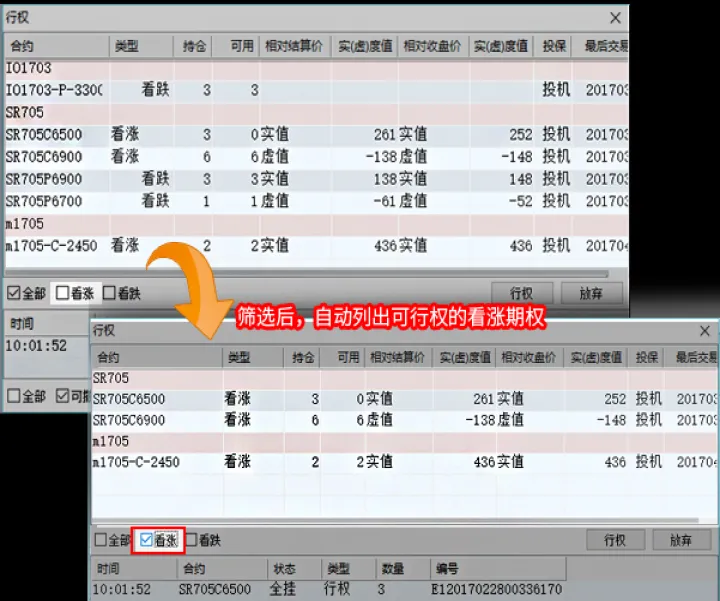Viewport: 720px width, 601px height.
Task: Click the 相对结算价 header in the front window
Action: tap(398, 357)
